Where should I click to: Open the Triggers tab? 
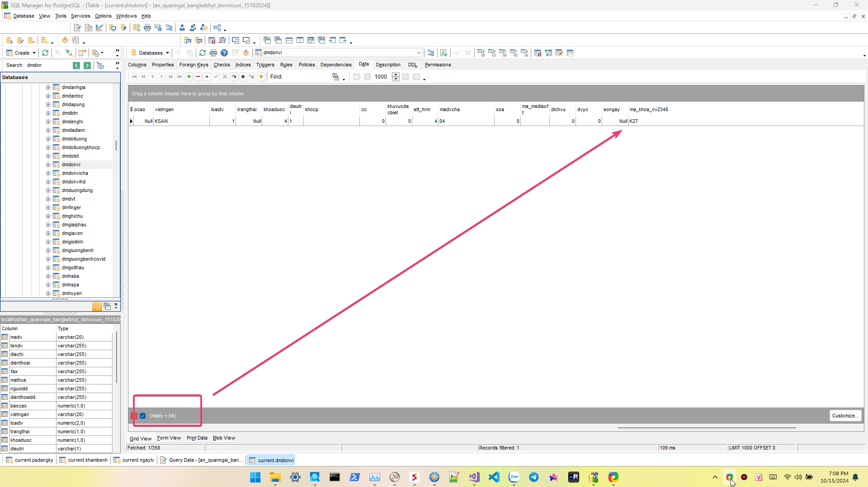tap(265, 65)
